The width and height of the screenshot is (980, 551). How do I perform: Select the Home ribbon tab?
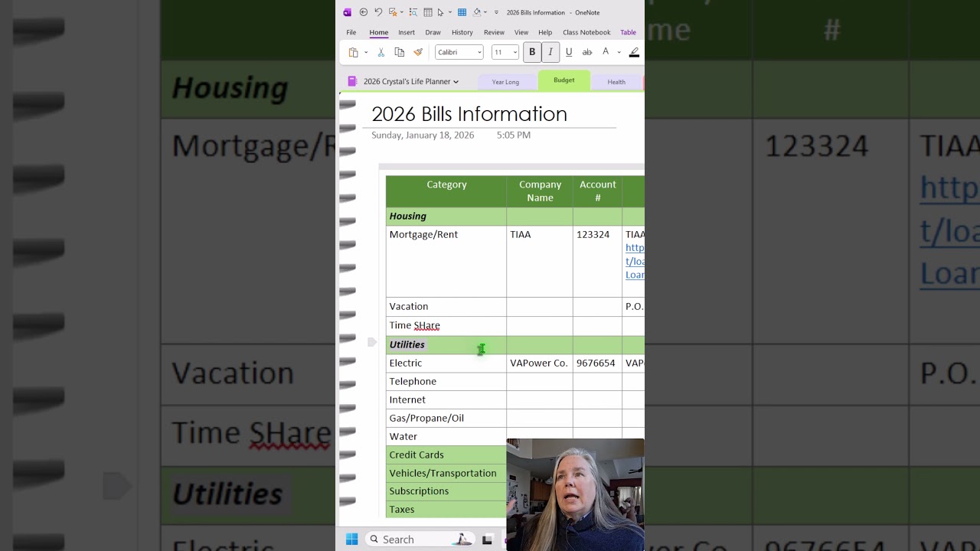pos(379,32)
